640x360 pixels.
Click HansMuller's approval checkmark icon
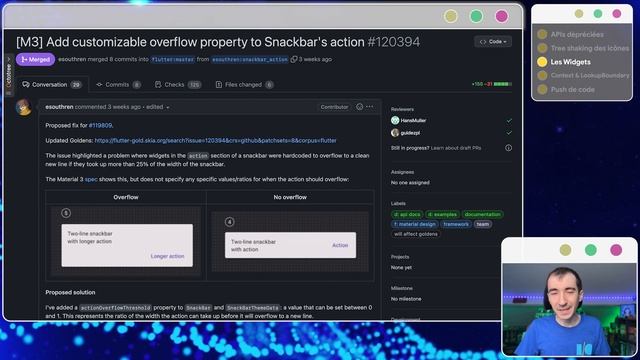(x=509, y=120)
